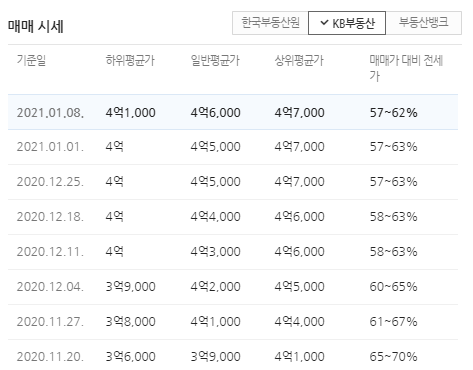Click the 4억5,000 upper average price

coord(299,287)
